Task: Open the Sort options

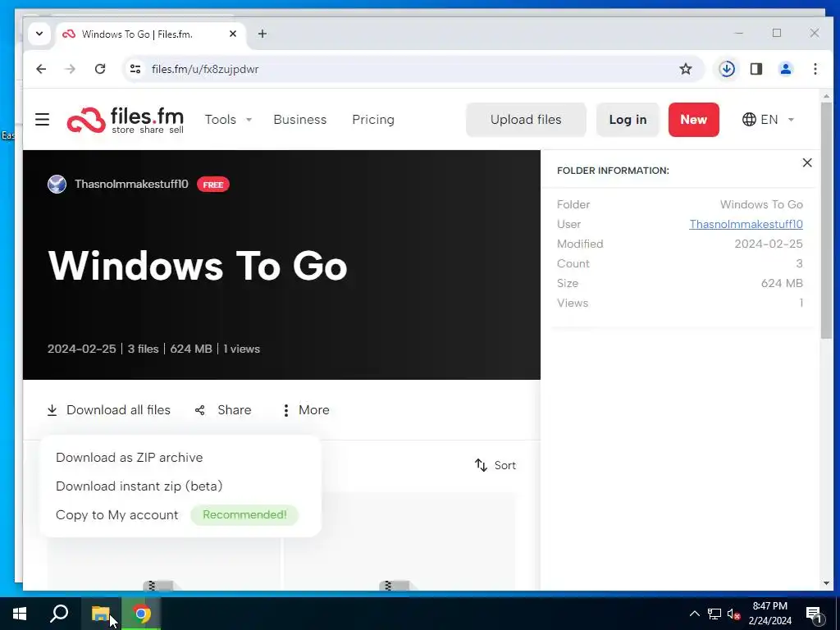Action: [495, 465]
